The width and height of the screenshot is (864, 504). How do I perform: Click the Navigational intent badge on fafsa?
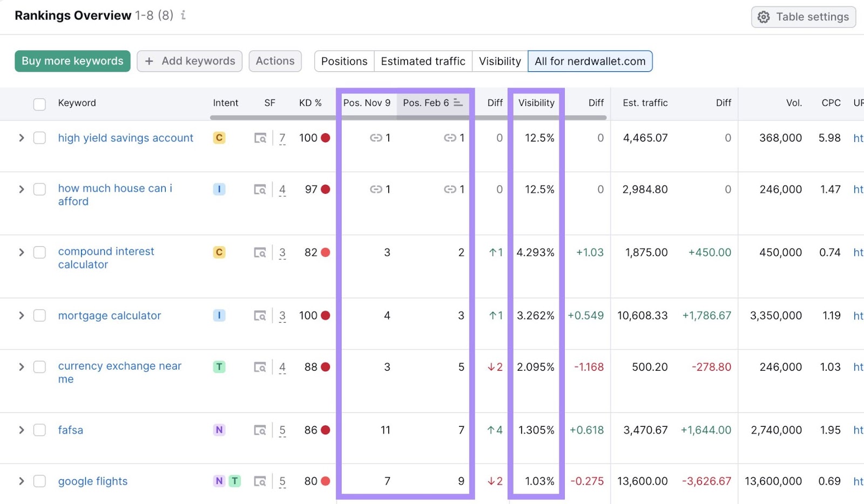(x=219, y=430)
